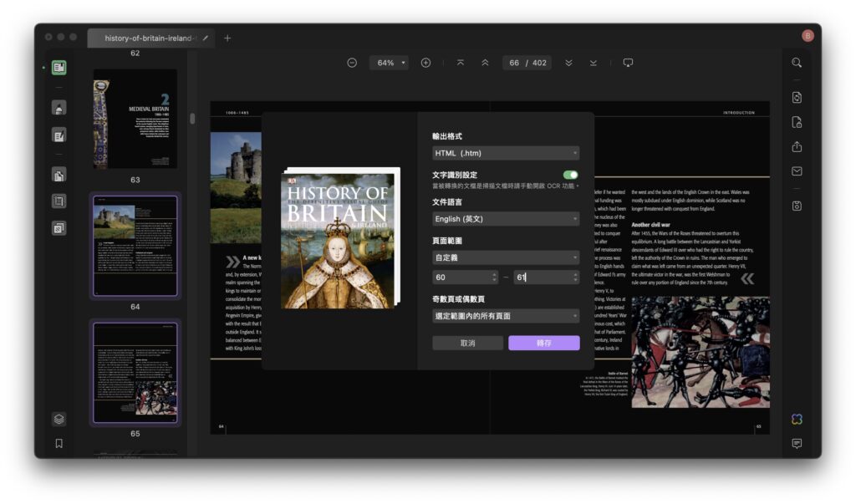Open the 64% zoom level dropdown
The image size is (856, 504).
[x=390, y=63]
